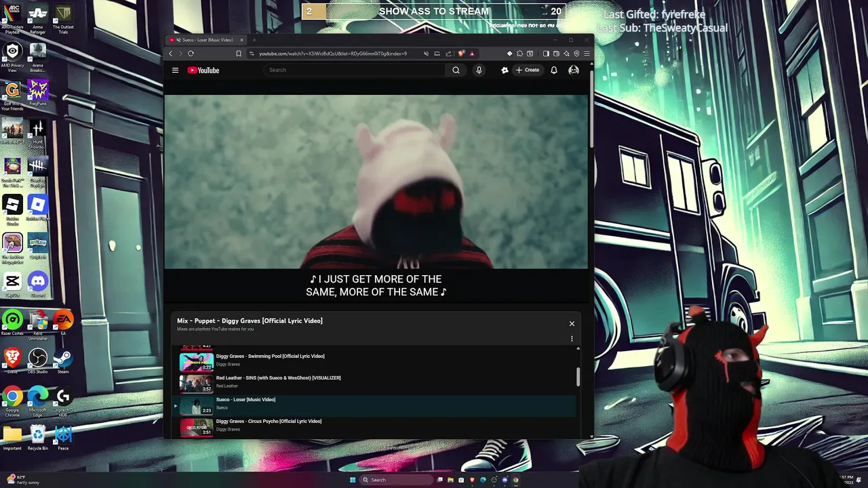
Task: Start voice search with the microphone icon
Action: pyautogui.click(x=479, y=70)
